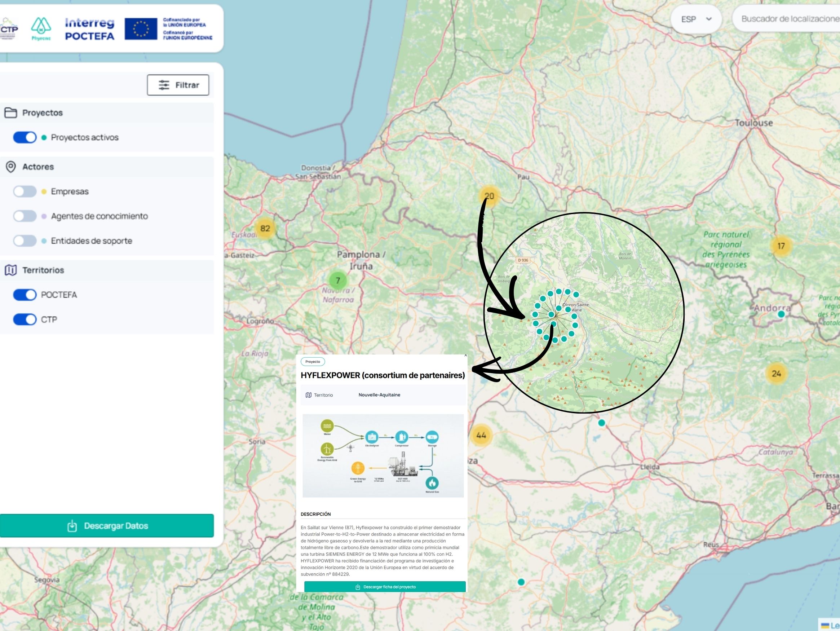Click the yellow cluster marker 44

[x=481, y=435]
